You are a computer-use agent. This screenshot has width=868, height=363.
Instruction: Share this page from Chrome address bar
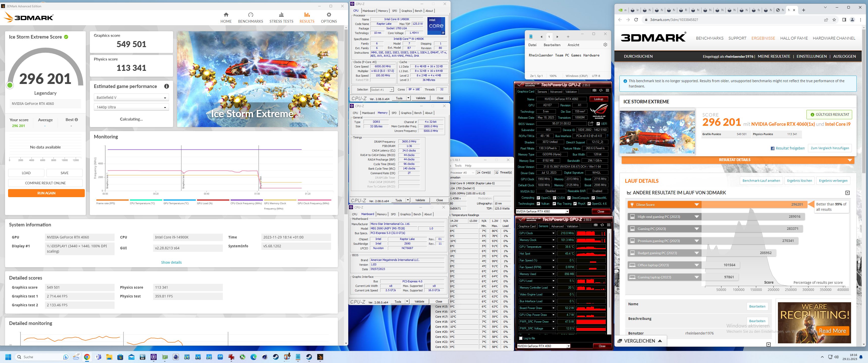click(826, 19)
